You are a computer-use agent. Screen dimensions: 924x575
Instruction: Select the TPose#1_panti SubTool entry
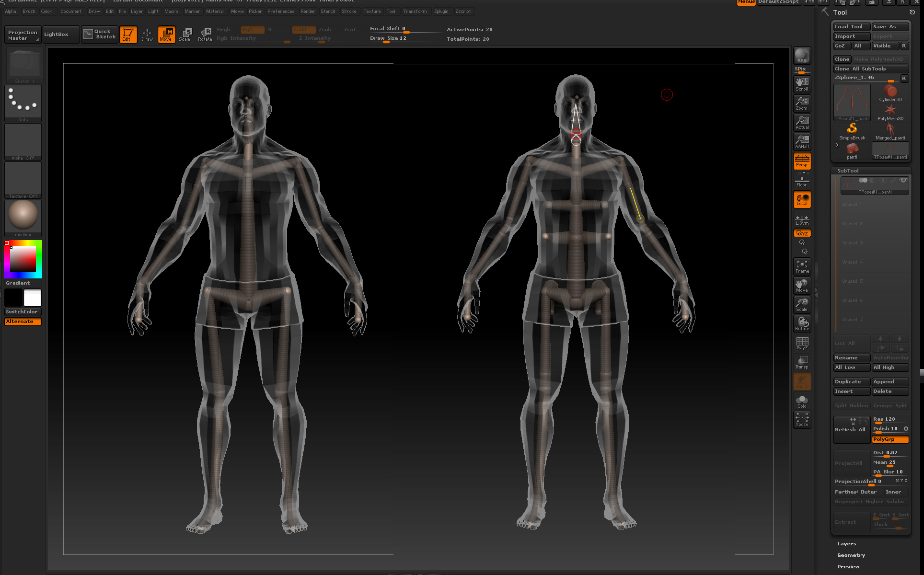(875, 185)
